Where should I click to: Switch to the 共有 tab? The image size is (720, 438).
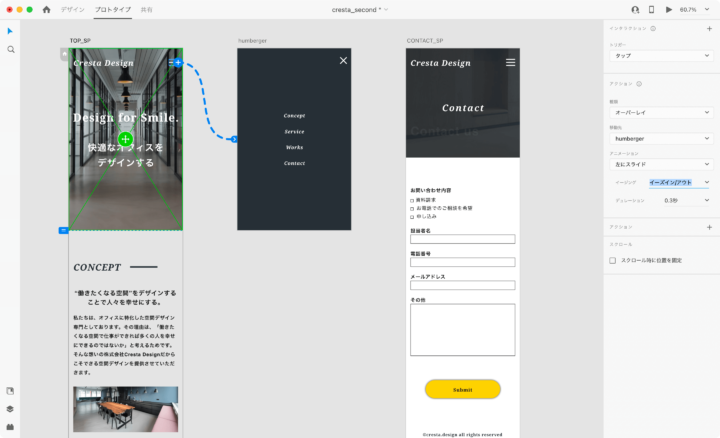(x=146, y=10)
